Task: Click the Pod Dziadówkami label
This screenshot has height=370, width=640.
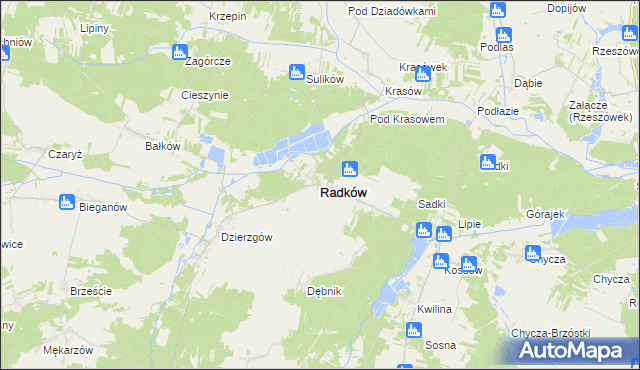Action: [392, 11]
